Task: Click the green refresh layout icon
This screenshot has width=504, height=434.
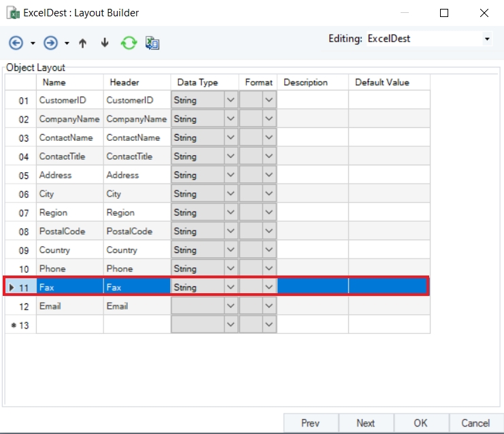Action: [x=129, y=43]
